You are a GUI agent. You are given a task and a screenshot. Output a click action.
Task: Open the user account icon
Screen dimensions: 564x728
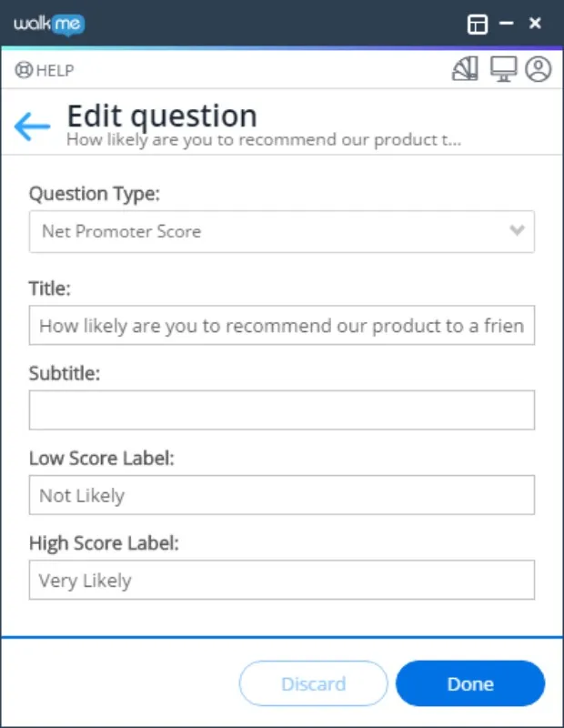pyautogui.click(x=537, y=68)
